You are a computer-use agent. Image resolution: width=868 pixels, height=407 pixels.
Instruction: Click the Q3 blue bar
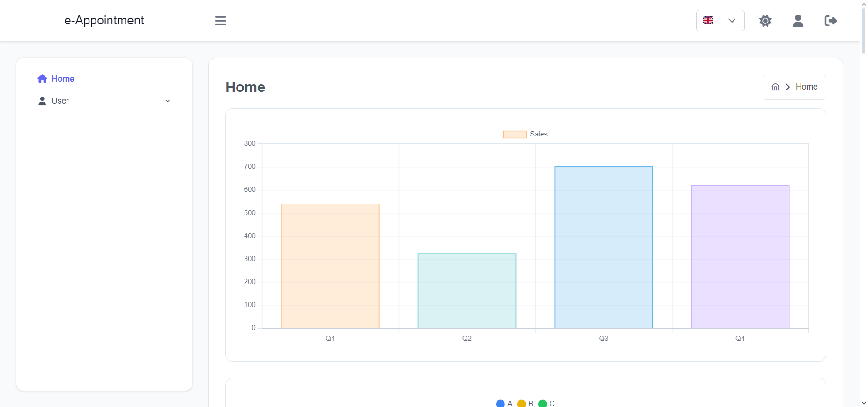click(x=603, y=248)
